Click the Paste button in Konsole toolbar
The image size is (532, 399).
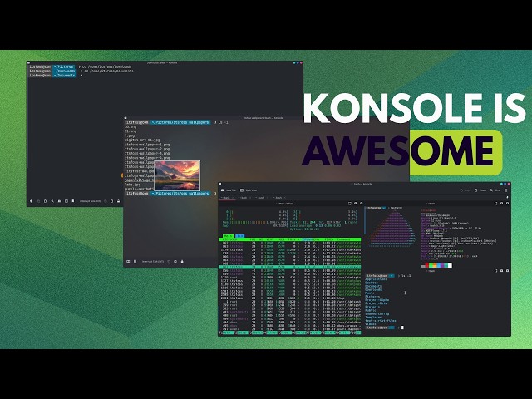tap(480, 190)
